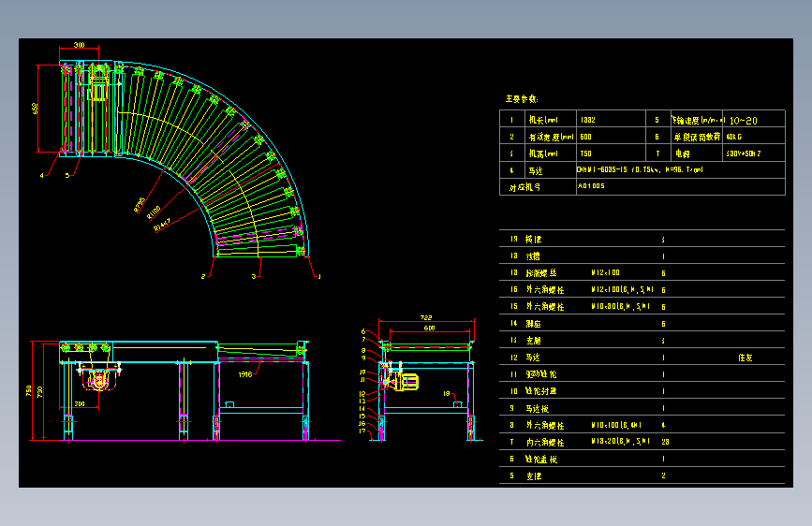The image size is (812, 526).
Task: Click the M10x100 bolt spec in row 8
Action: [x=616, y=425]
